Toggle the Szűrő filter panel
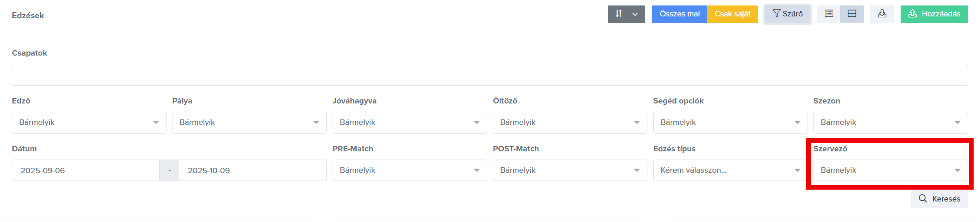 pyautogui.click(x=787, y=14)
